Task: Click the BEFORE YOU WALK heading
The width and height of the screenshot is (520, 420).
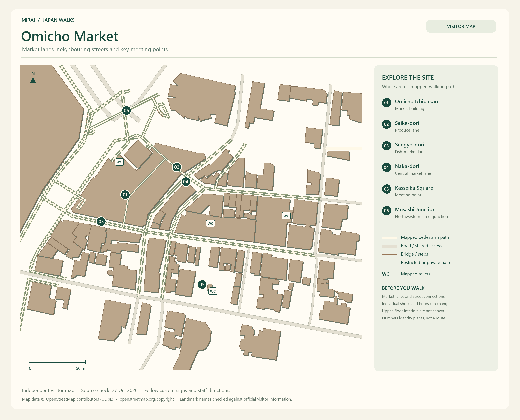Action: click(403, 288)
